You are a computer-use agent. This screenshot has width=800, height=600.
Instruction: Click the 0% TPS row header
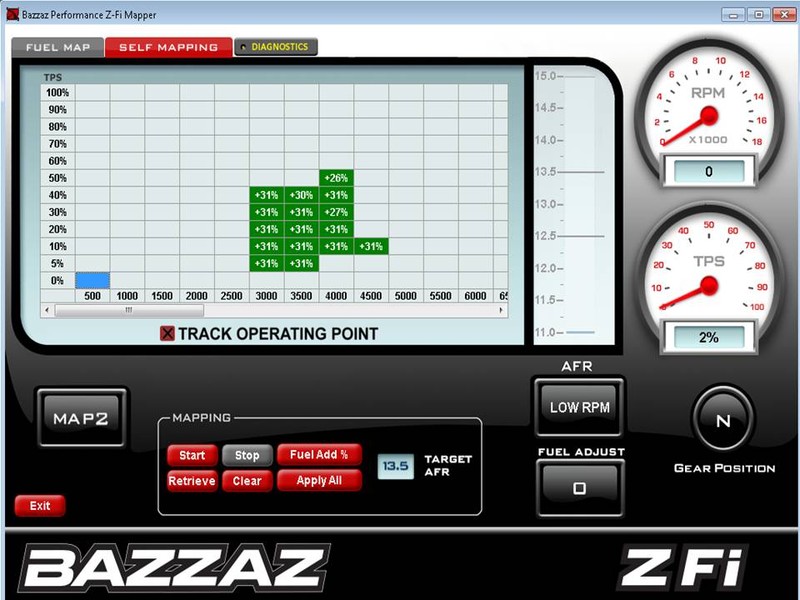pyautogui.click(x=58, y=281)
